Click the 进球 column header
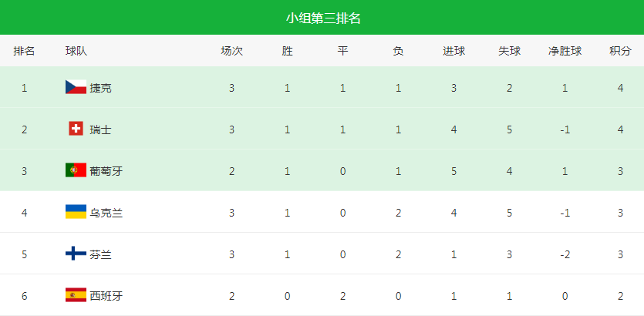This screenshot has width=644, height=316. pos(453,51)
